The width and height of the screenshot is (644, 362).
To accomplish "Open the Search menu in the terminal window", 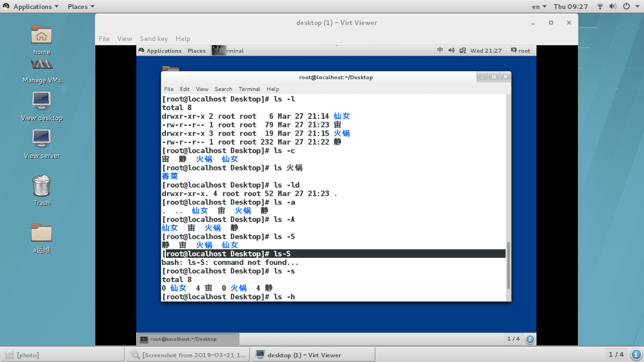I will click(223, 89).
